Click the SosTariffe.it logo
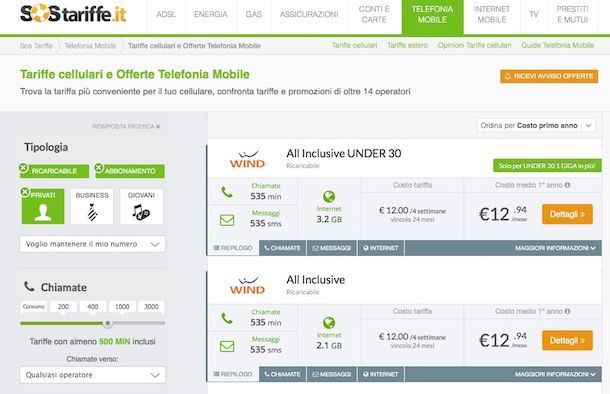This screenshot has height=394, width=610. click(73, 14)
